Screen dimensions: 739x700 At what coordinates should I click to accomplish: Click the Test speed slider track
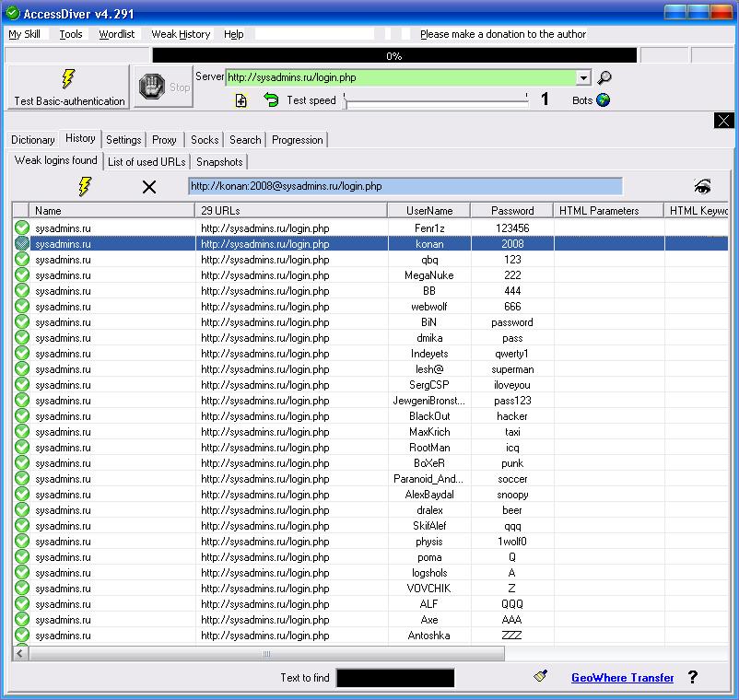(436, 100)
